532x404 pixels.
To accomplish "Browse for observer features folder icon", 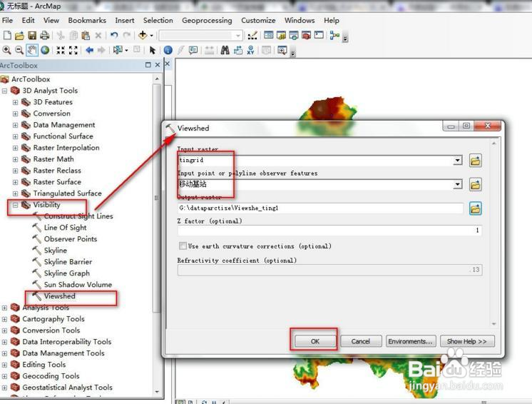I will point(476,185).
